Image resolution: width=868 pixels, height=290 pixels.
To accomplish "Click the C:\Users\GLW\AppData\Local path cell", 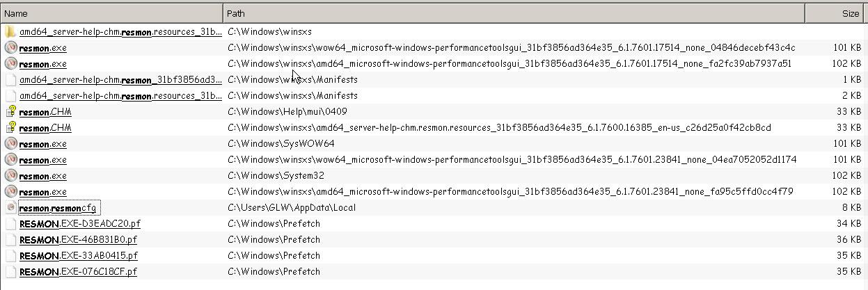I will point(292,208).
